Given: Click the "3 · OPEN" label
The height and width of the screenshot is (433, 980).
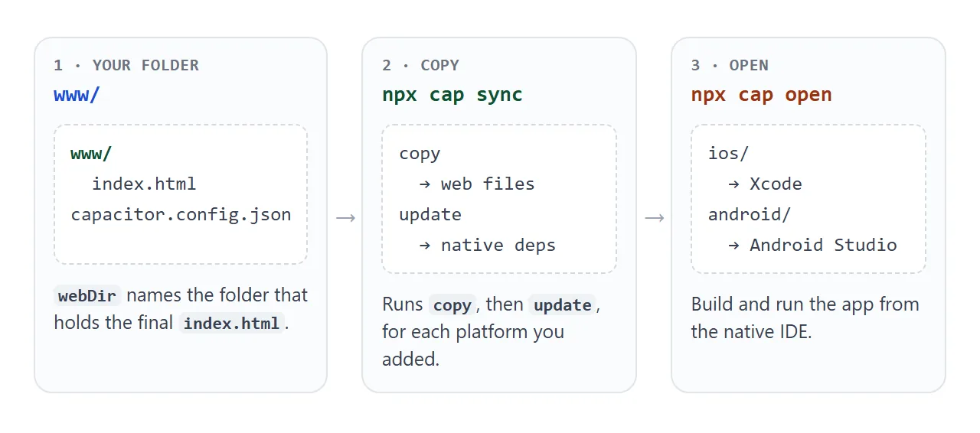Looking at the screenshot, I should click(730, 65).
